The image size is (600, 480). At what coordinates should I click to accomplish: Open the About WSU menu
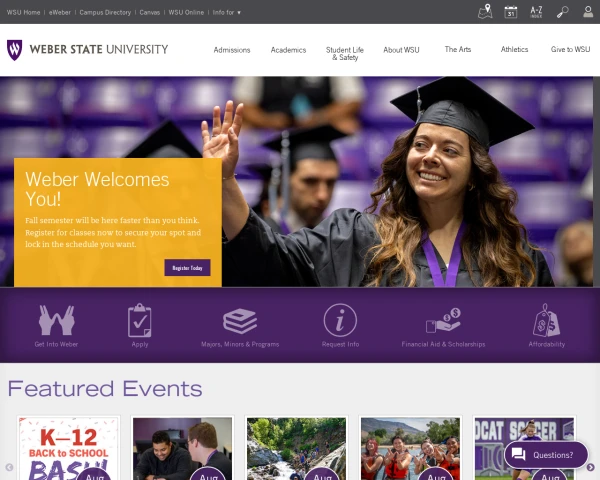(401, 50)
